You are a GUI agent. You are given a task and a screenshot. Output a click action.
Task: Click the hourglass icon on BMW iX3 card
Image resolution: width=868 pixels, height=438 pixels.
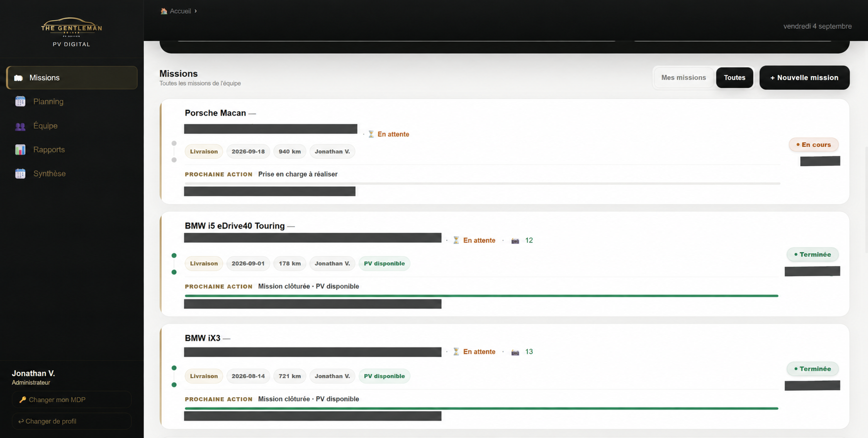[456, 351]
